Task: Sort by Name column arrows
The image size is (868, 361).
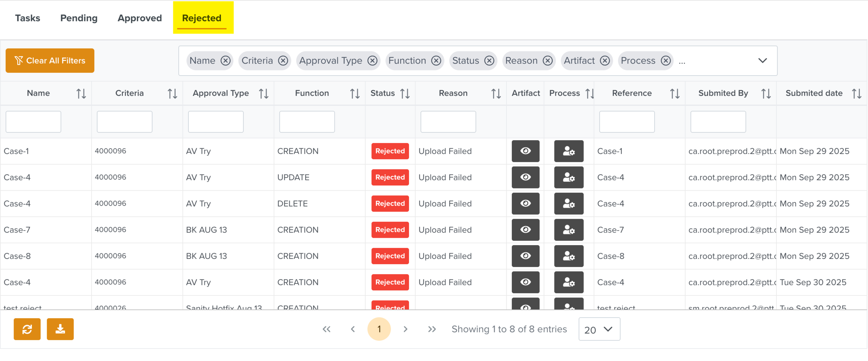Action: 81,93
